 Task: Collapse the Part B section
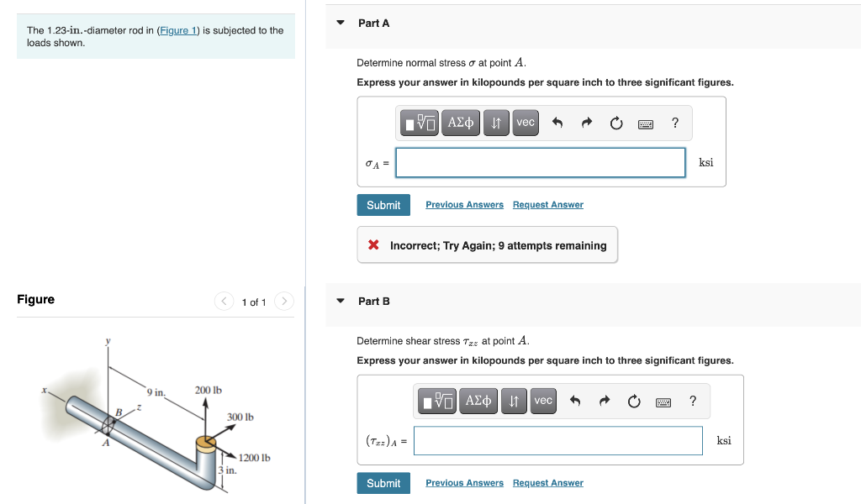pyautogui.click(x=339, y=301)
